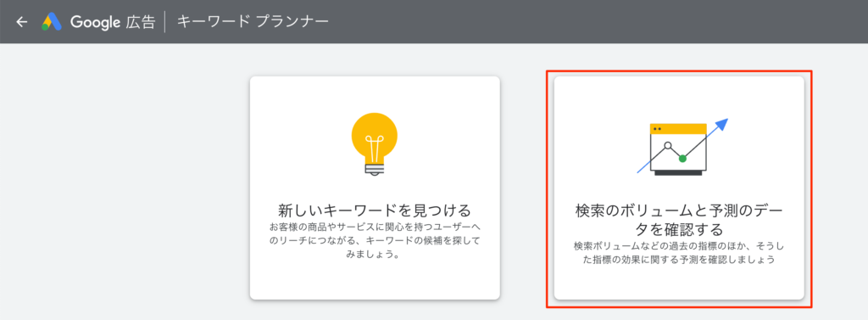This screenshot has height=320, width=868.
Task: Click the キーワード プランナー title
Action: coord(253,21)
